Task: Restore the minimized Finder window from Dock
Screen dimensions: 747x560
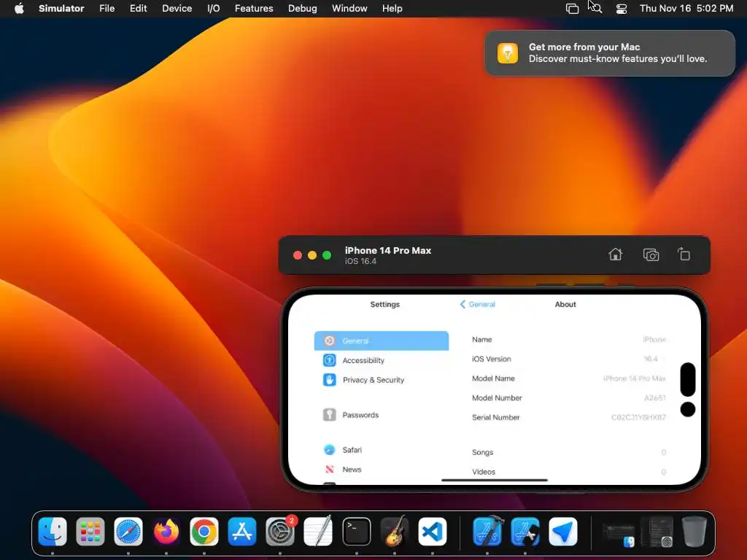Action: (619, 534)
